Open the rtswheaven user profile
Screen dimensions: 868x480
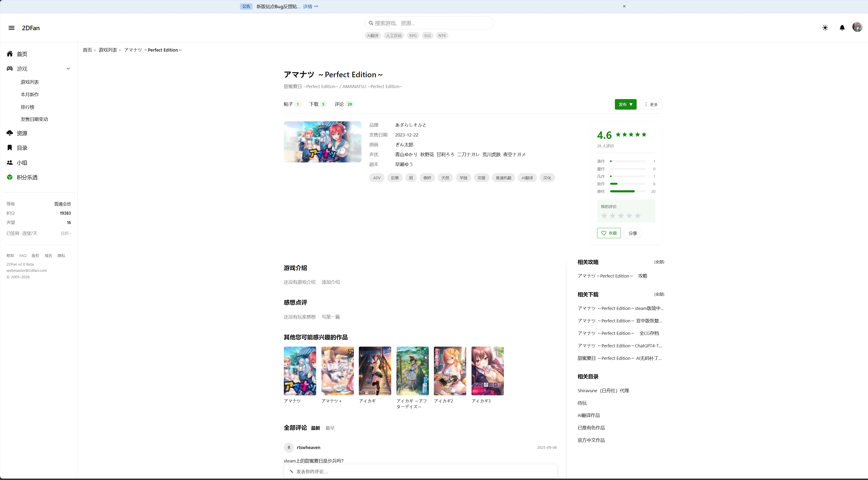[308, 448]
